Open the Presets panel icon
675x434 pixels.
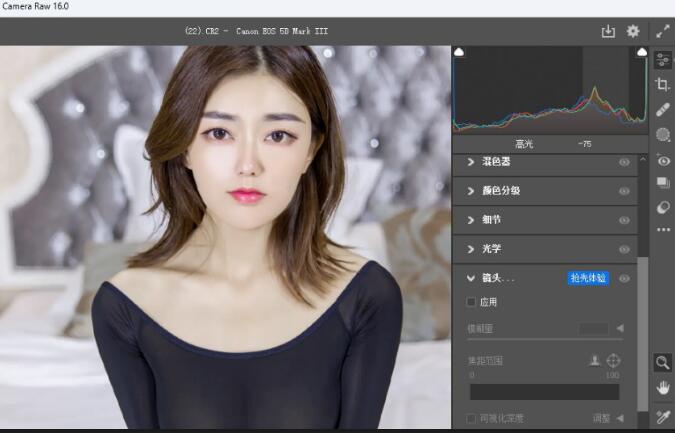click(x=663, y=208)
